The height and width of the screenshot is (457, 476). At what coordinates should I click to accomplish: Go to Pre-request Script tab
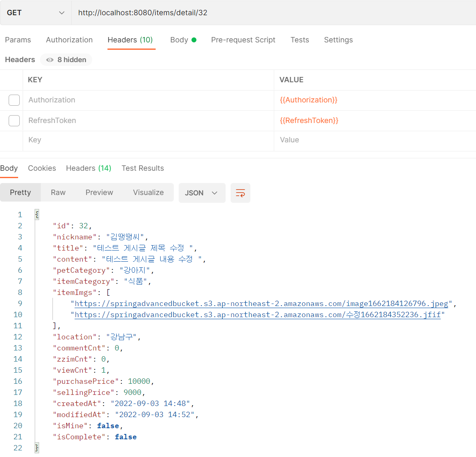tap(243, 40)
